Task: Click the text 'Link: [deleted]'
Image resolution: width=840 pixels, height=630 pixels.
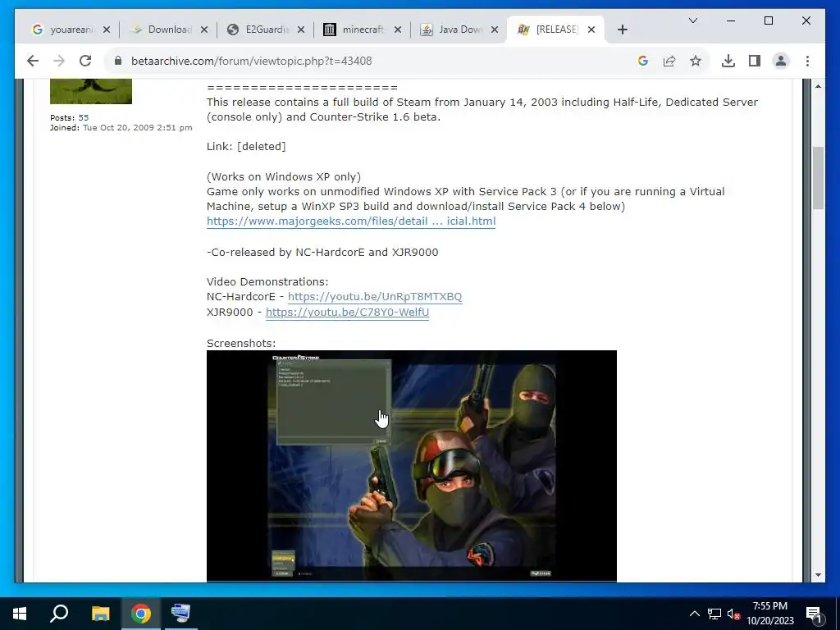Action: point(246,147)
